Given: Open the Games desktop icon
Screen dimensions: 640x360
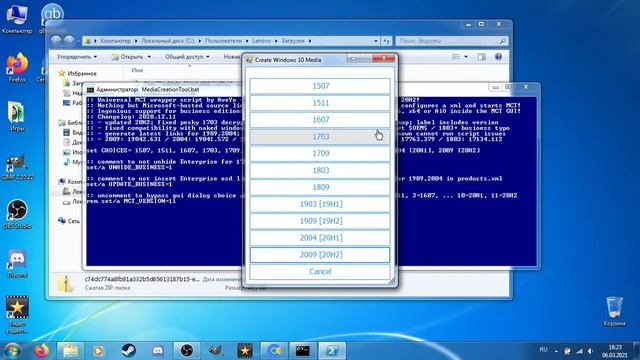Looking at the screenshot, I should tap(17, 116).
